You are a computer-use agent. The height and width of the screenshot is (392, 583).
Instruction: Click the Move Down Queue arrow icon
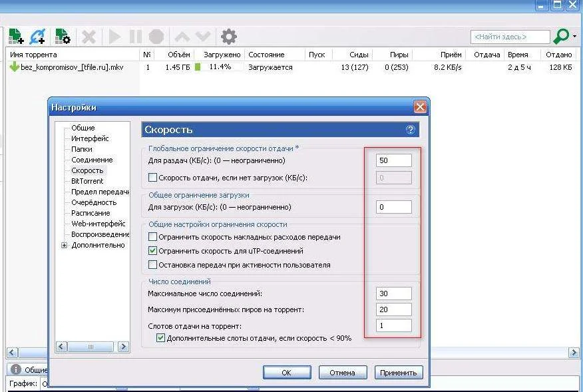coord(203,37)
